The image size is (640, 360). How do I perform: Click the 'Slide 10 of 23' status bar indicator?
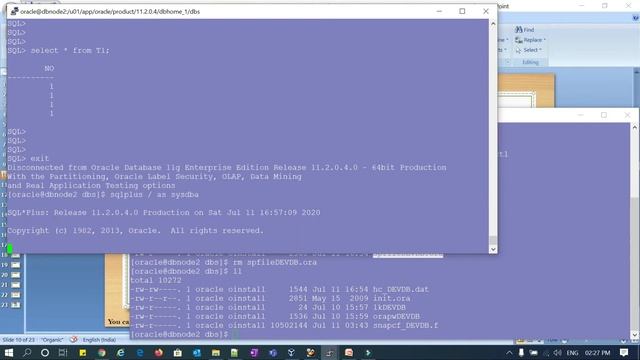pos(18,340)
